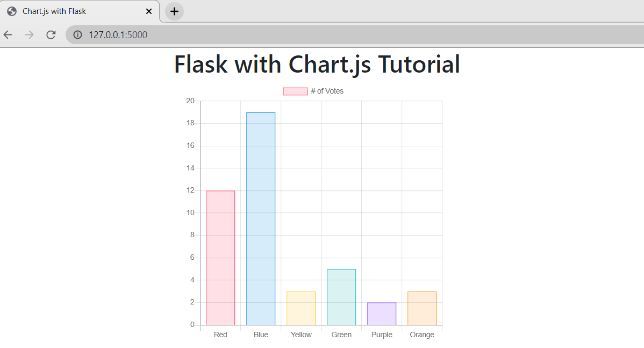The image size is (644, 348).
Task: Click the Green bar in the chart
Action: (341, 297)
